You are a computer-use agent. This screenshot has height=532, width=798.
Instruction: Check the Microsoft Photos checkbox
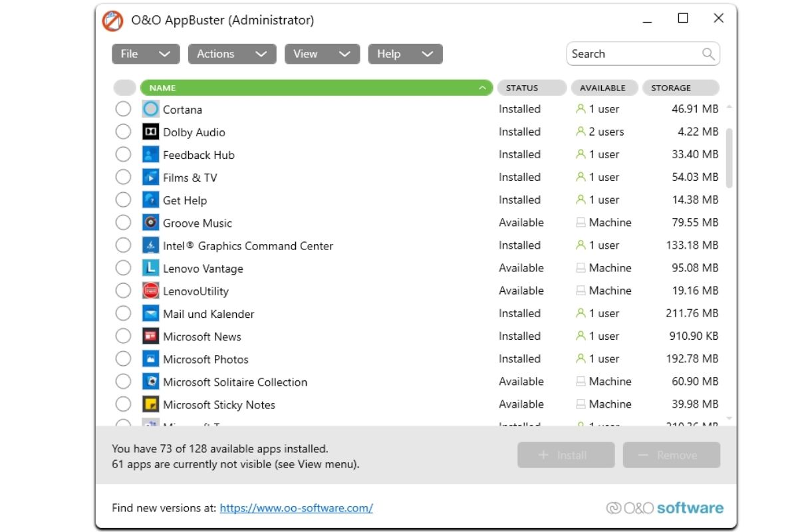(x=123, y=358)
